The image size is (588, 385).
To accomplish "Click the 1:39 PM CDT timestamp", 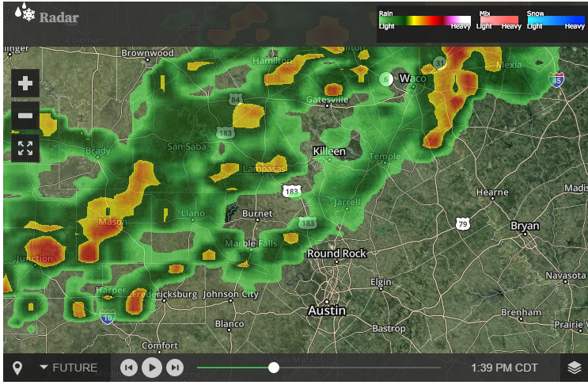I will pyautogui.click(x=504, y=368).
